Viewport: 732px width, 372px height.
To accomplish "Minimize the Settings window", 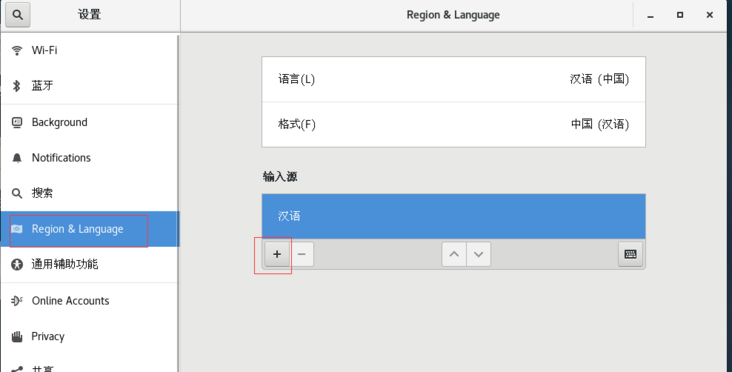I will 650,15.
